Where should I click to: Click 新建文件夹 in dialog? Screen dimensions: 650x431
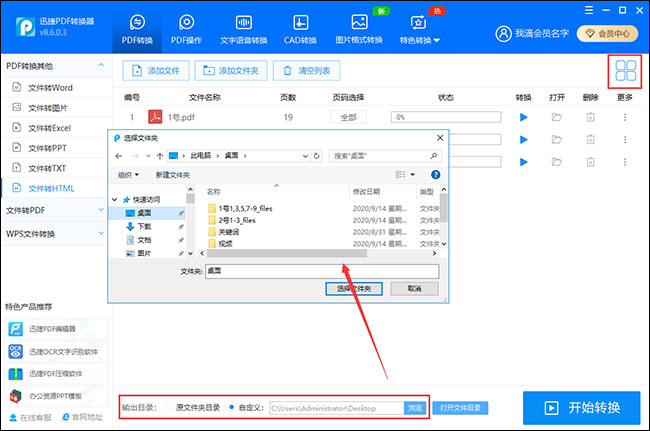[172, 175]
